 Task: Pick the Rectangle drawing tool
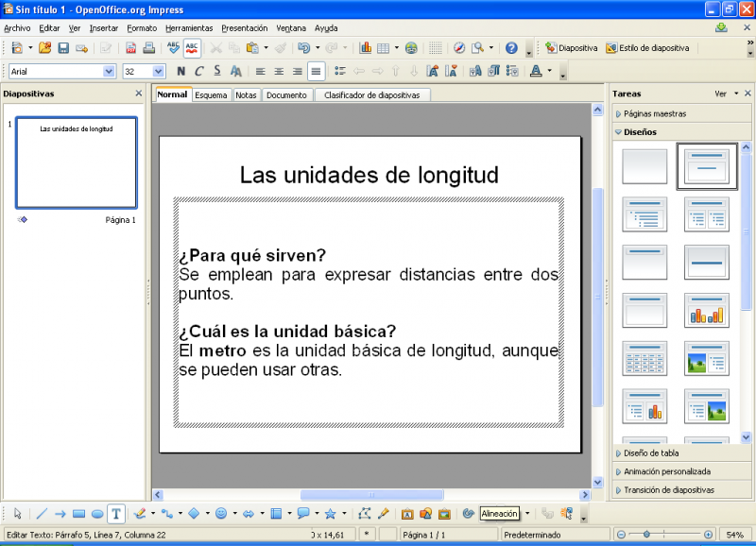(78, 514)
